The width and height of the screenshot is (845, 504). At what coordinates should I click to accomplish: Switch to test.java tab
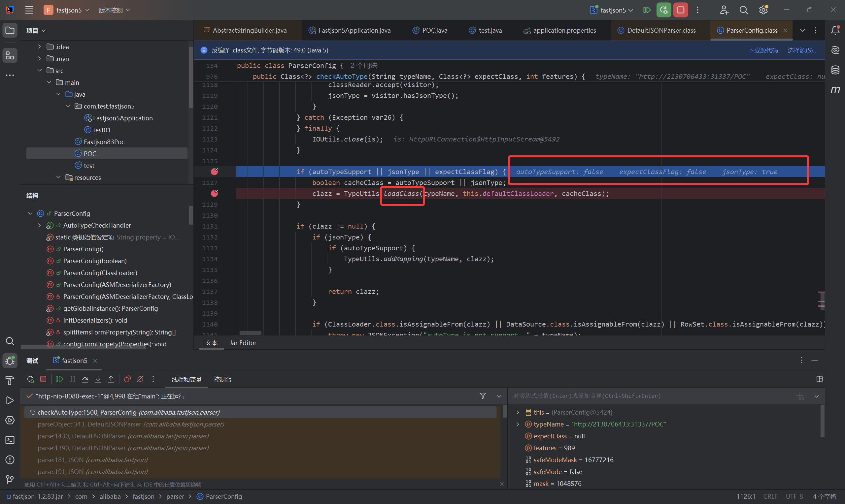click(486, 31)
